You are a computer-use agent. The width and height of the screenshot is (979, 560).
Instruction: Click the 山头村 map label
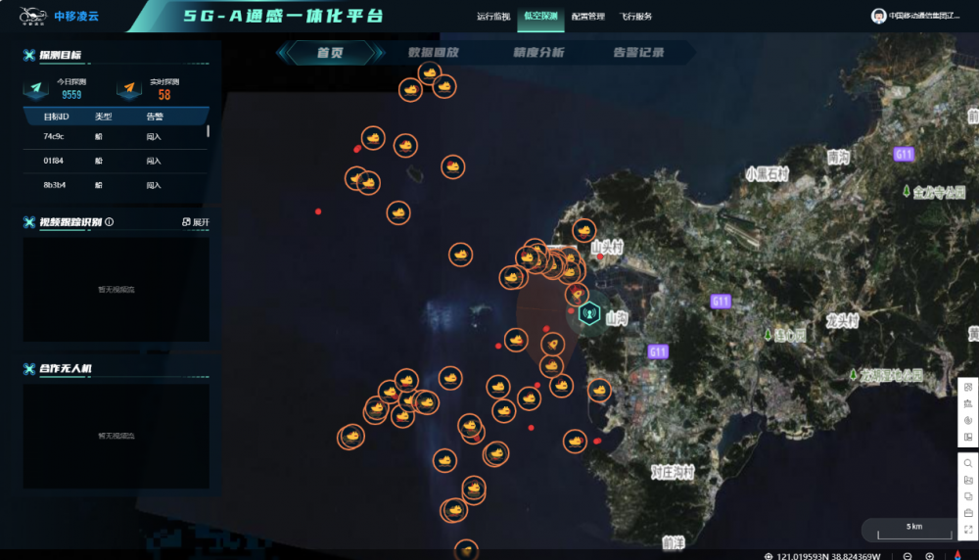[x=608, y=247]
